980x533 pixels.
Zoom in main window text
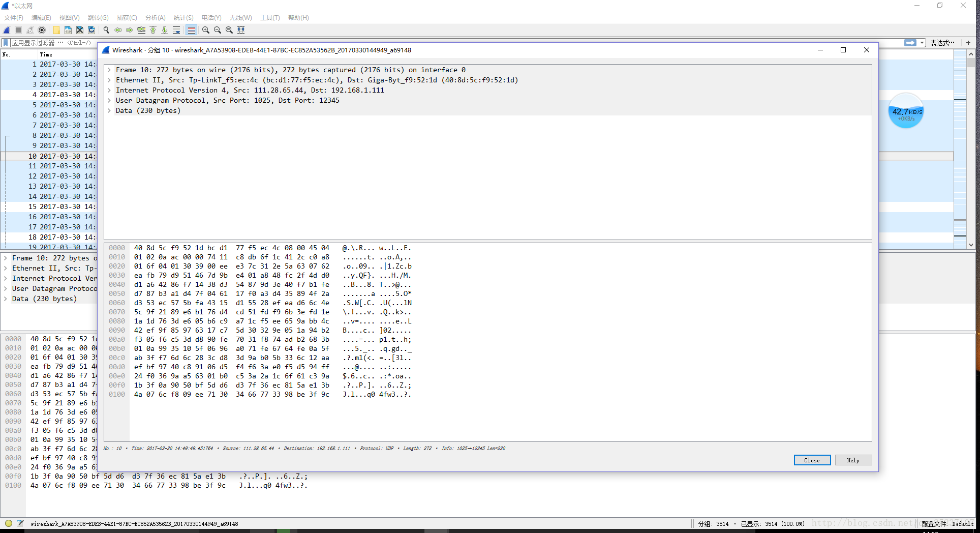point(206,30)
